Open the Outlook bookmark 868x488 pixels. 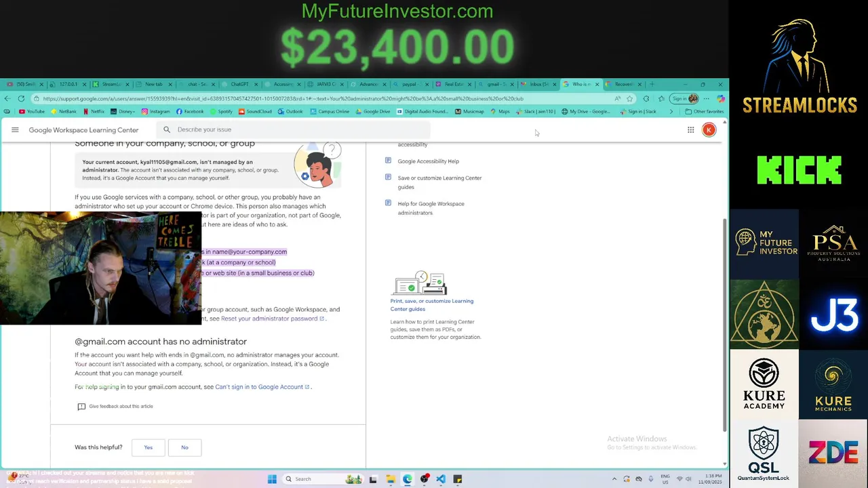pyautogui.click(x=290, y=111)
